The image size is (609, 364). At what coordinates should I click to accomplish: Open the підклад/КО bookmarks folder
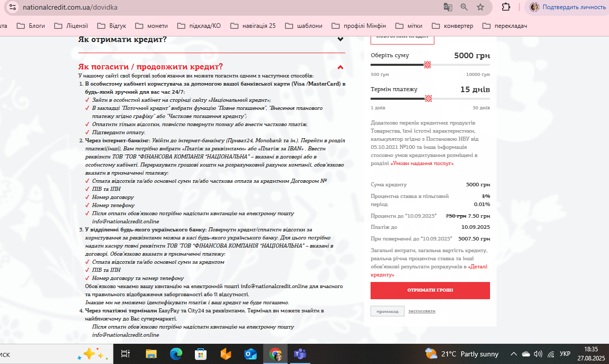(x=198, y=26)
